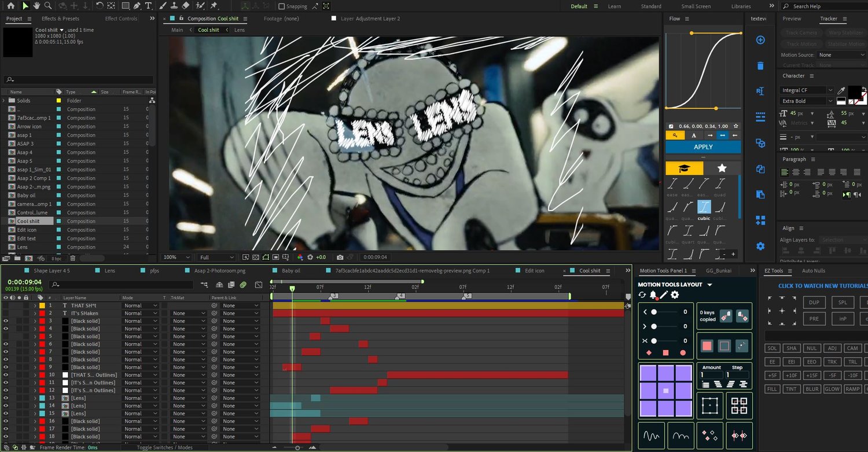Expand layer 2 IT's SHaken properties
The height and width of the screenshot is (452, 868).
pos(35,313)
